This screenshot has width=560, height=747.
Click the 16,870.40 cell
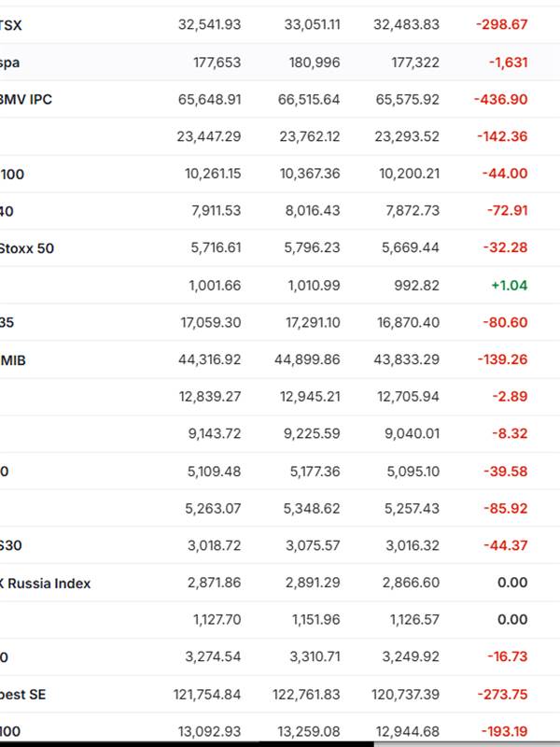tap(408, 322)
